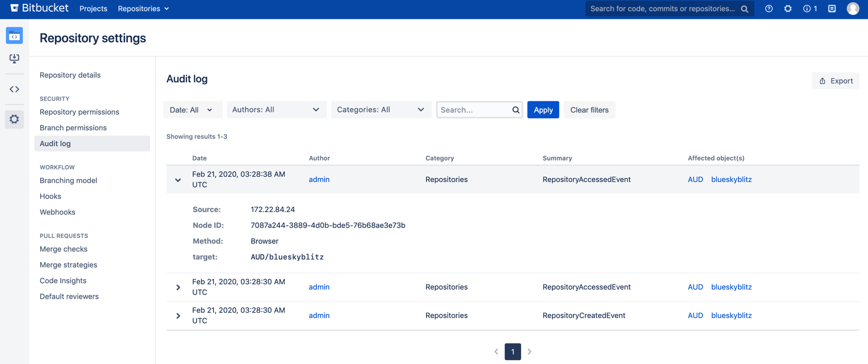Click the user avatar profile icon
The image size is (868, 364).
tap(852, 8)
